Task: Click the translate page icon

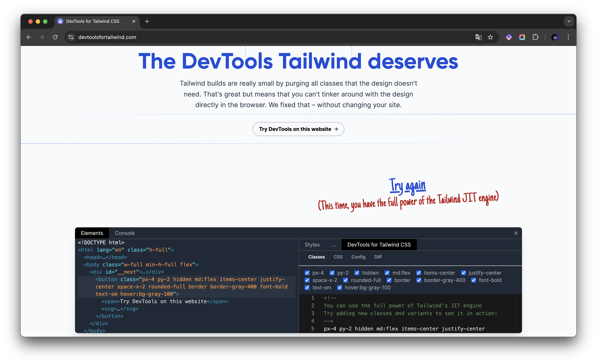Action: (478, 37)
